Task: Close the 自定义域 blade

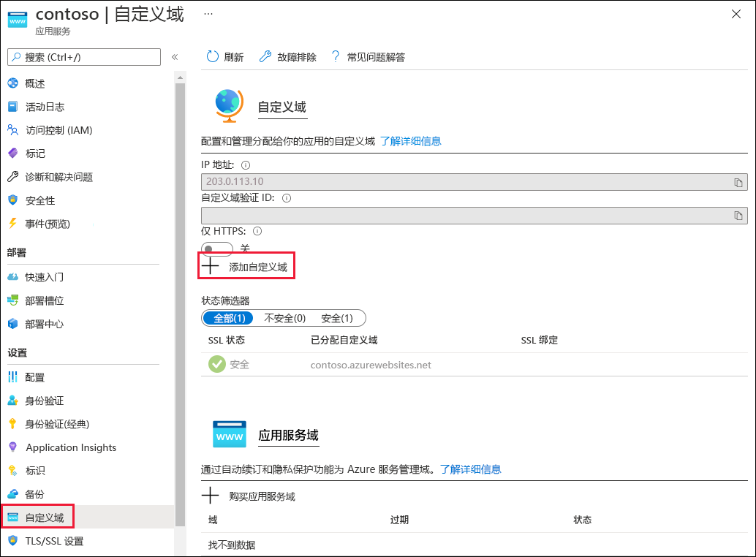Action: click(x=736, y=14)
